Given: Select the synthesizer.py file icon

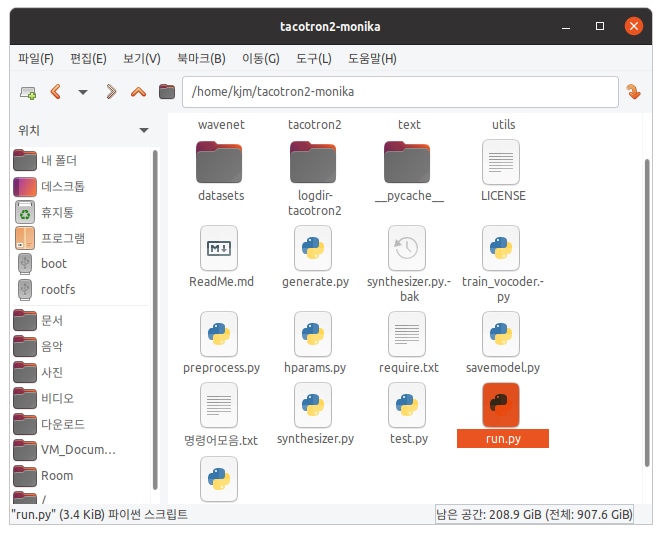Looking at the screenshot, I should click(313, 405).
